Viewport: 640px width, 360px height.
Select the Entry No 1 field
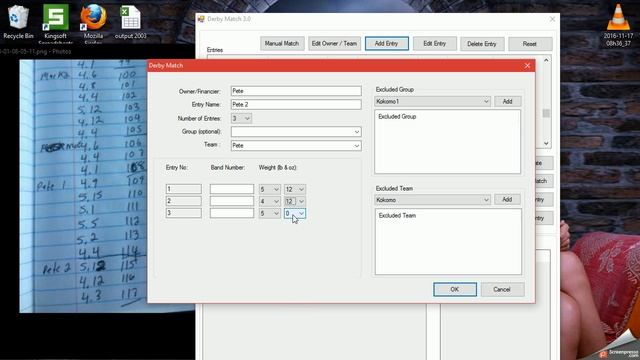[184, 189]
